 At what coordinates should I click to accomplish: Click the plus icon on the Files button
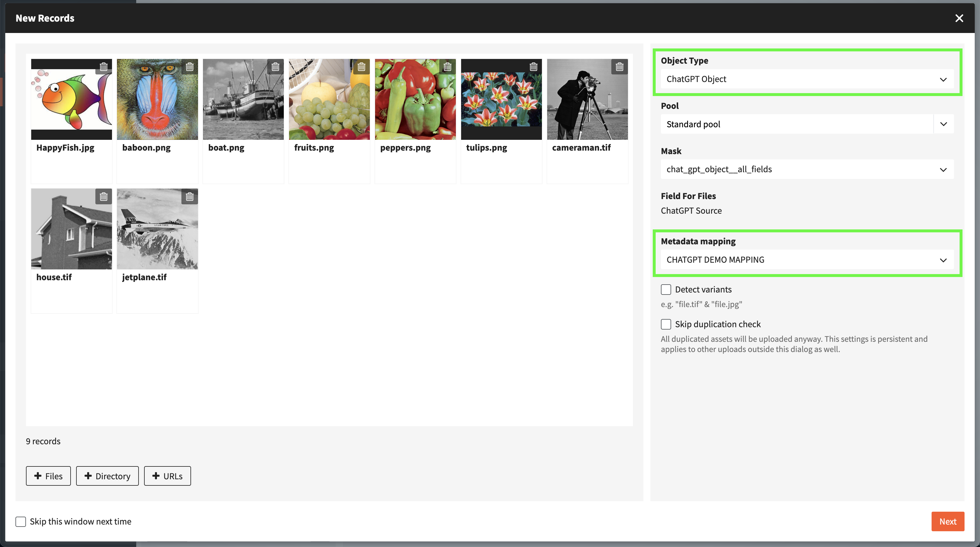pyautogui.click(x=38, y=476)
